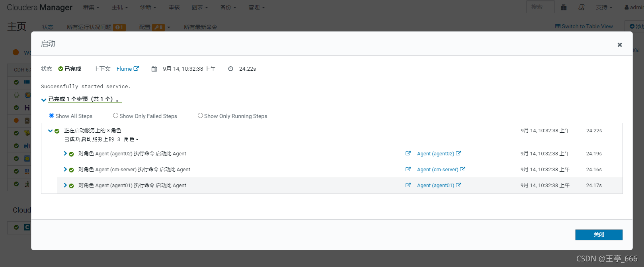Expand the Agent (agent02) command row
This screenshot has height=267, width=644.
tap(65, 153)
